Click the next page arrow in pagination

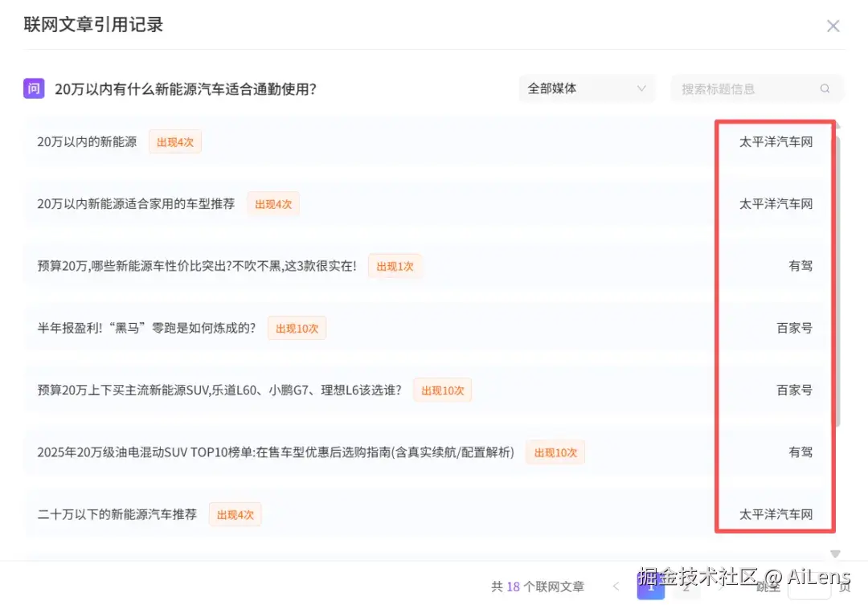tap(721, 587)
